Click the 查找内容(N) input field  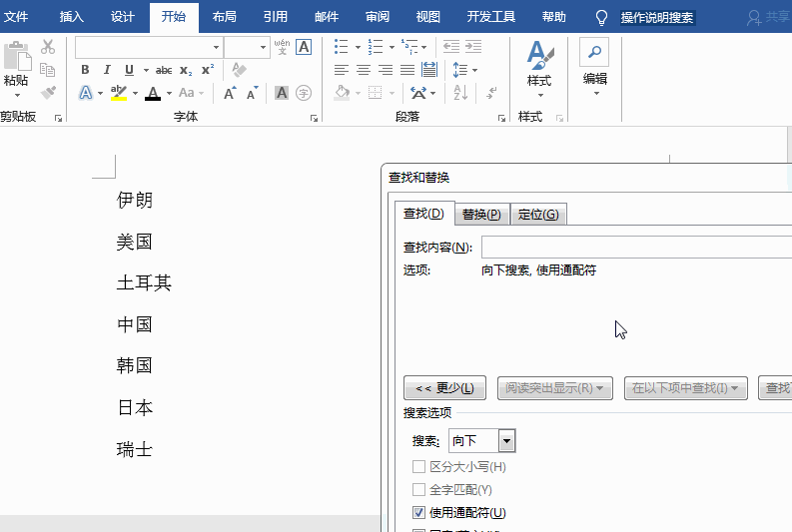635,248
